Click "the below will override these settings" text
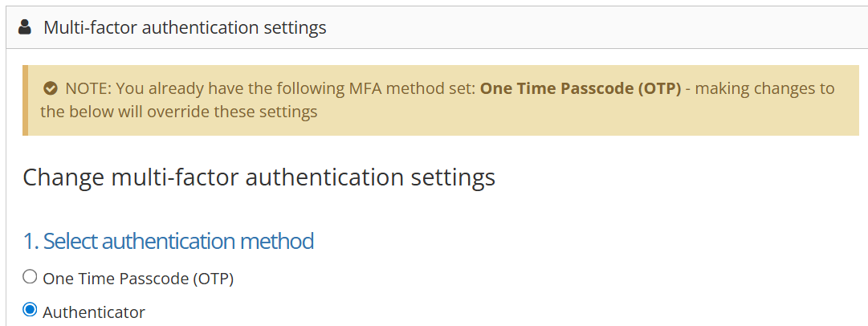 point(179,112)
